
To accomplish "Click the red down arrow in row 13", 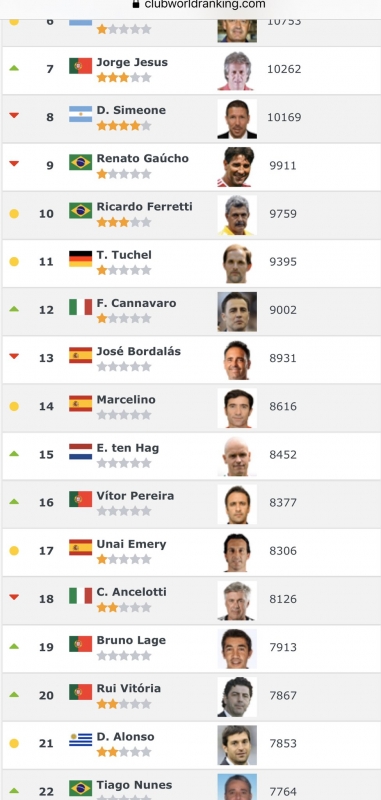I will pos(14,357).
